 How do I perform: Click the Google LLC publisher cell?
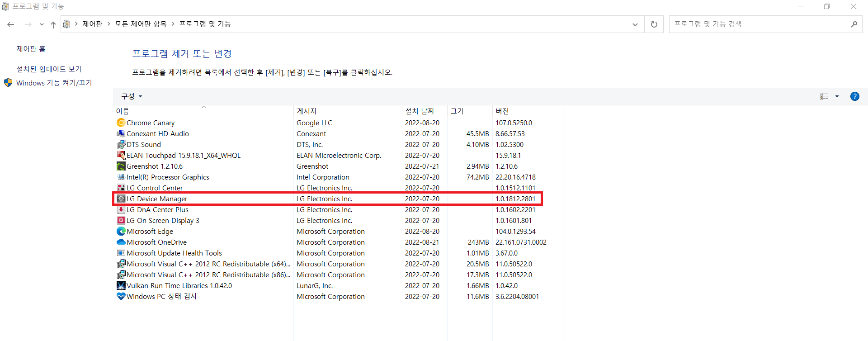(x=314, y=123)
